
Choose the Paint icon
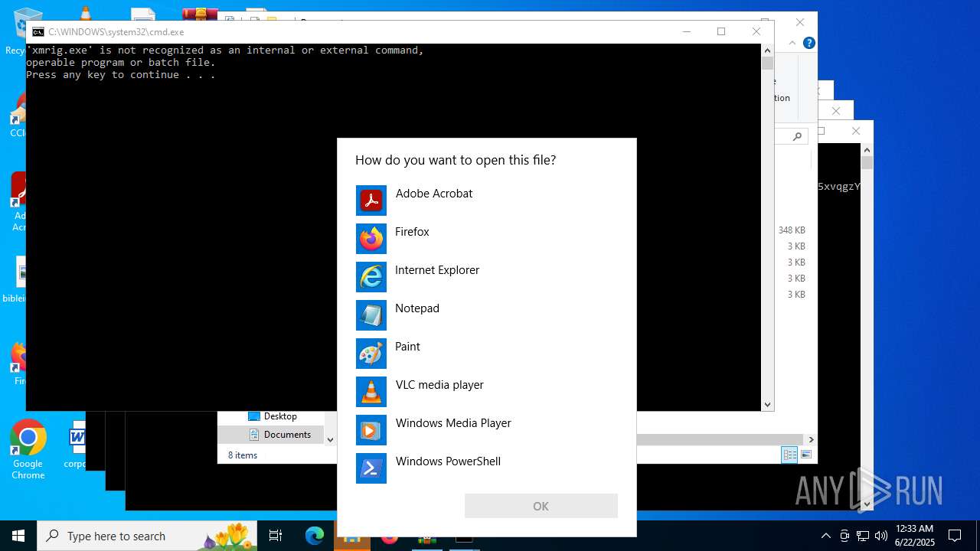[x=371, y=354]
